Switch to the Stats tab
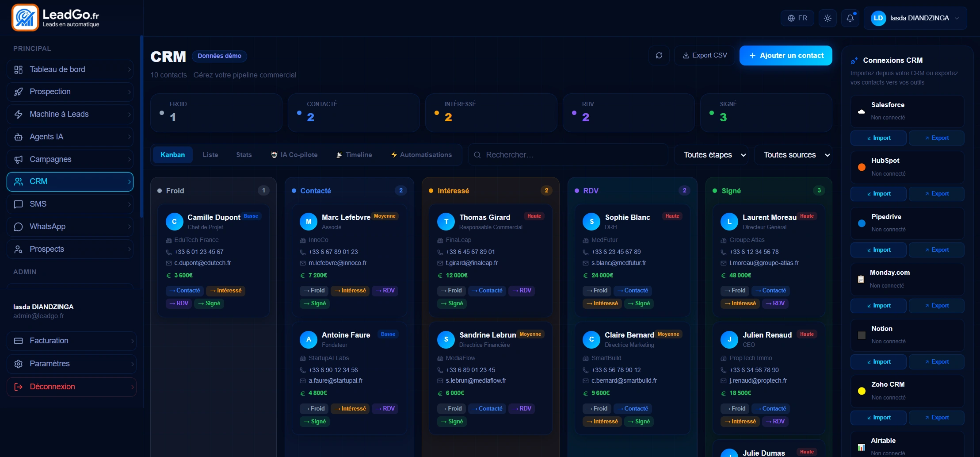Viewport: 980px width, 457px height. tap(244, 155)
